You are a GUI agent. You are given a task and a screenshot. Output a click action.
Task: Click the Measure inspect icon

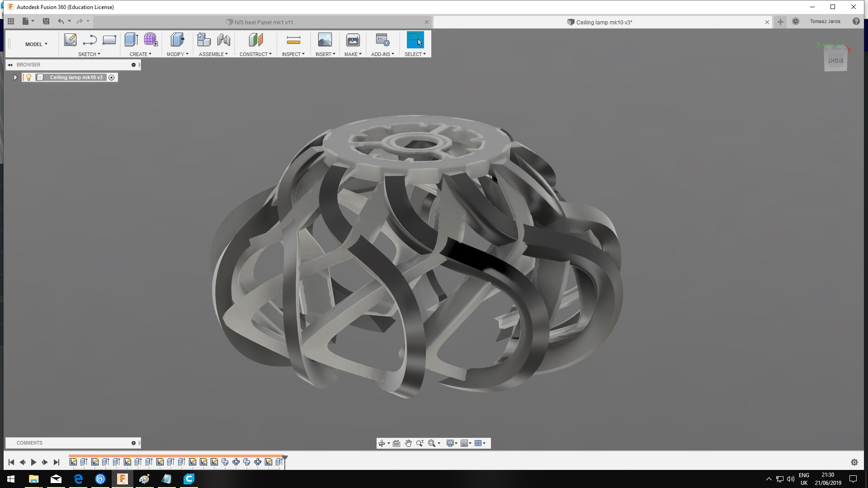point(293,40)
